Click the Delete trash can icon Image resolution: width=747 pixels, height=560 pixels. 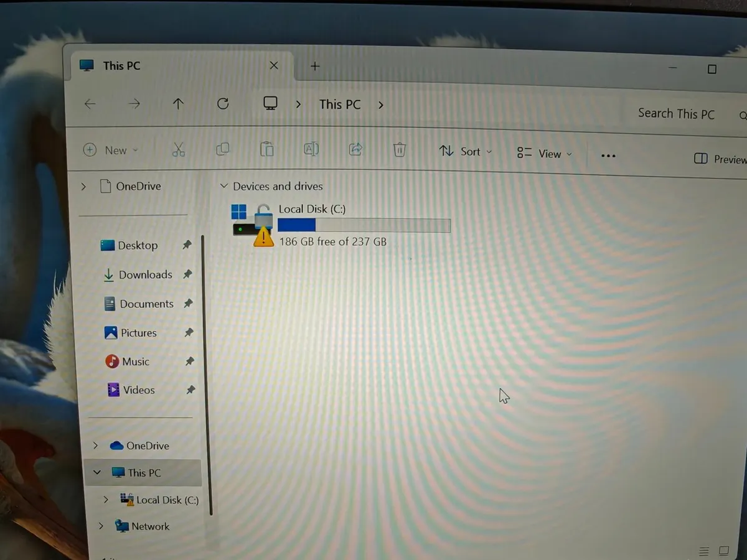pyautogui.click(x=400, y=150)
